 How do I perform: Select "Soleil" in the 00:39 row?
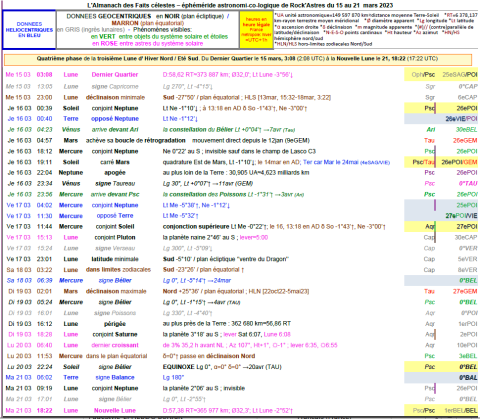click(71, 108)
